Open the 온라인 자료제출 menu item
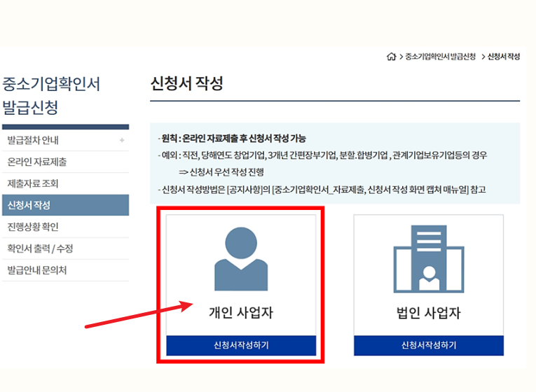The width and height of the screenshot is (536, 392). click(65, 162)
